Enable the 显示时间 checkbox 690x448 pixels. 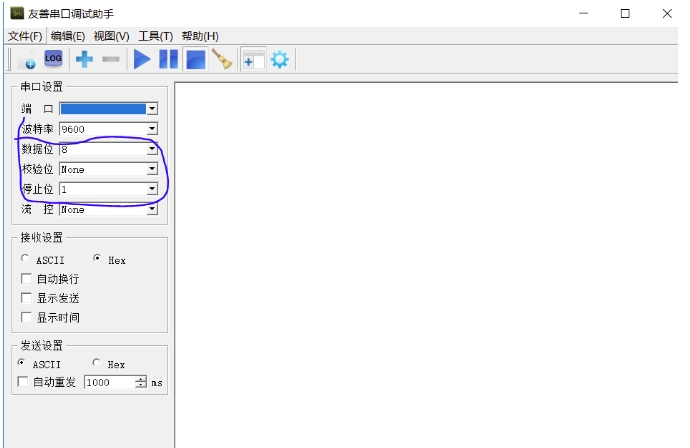[26, 317]
